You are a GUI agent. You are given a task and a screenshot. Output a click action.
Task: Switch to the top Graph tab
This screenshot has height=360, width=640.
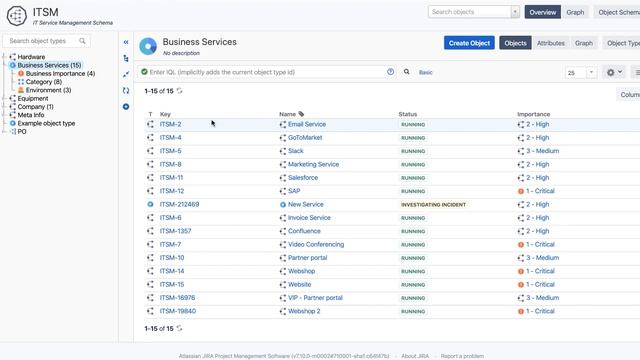tap(575, 12)
